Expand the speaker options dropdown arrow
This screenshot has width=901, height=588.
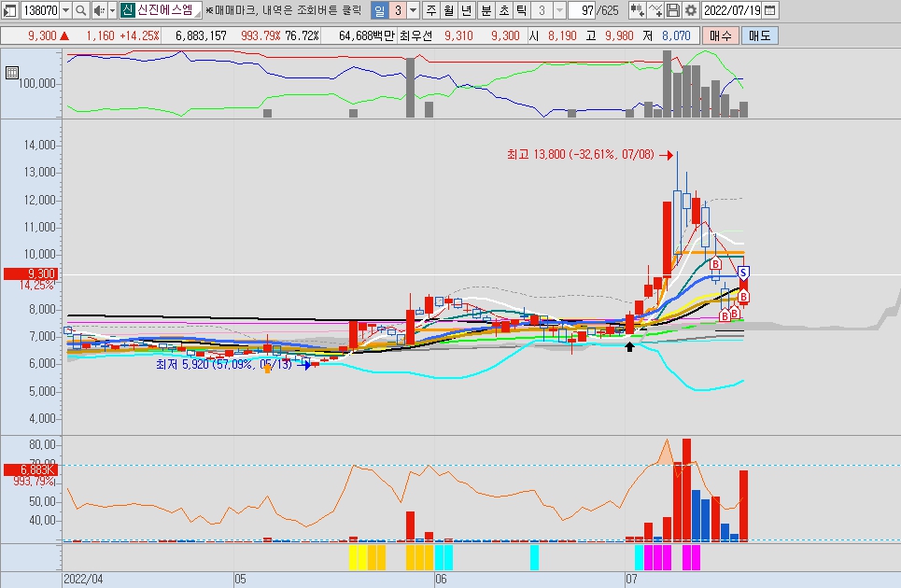pyautogui.click(x=112, y=10)
